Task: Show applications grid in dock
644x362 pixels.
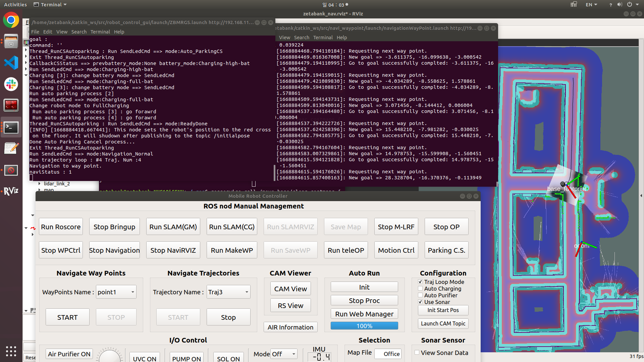Action: coord(11,351)
